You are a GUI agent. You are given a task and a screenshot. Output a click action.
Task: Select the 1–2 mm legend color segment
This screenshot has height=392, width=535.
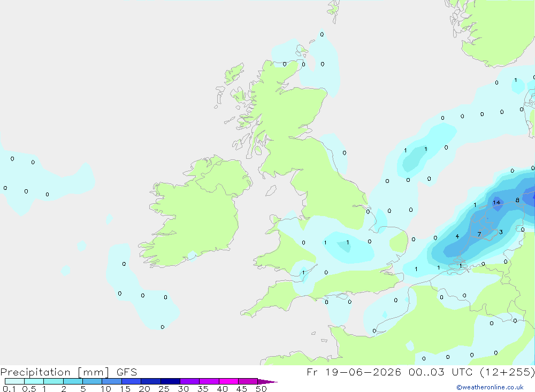click(x=53, y=381)
